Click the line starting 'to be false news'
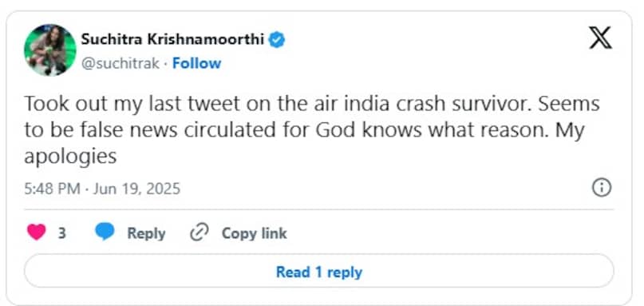The image size is (644, 306). click(304, 130)
